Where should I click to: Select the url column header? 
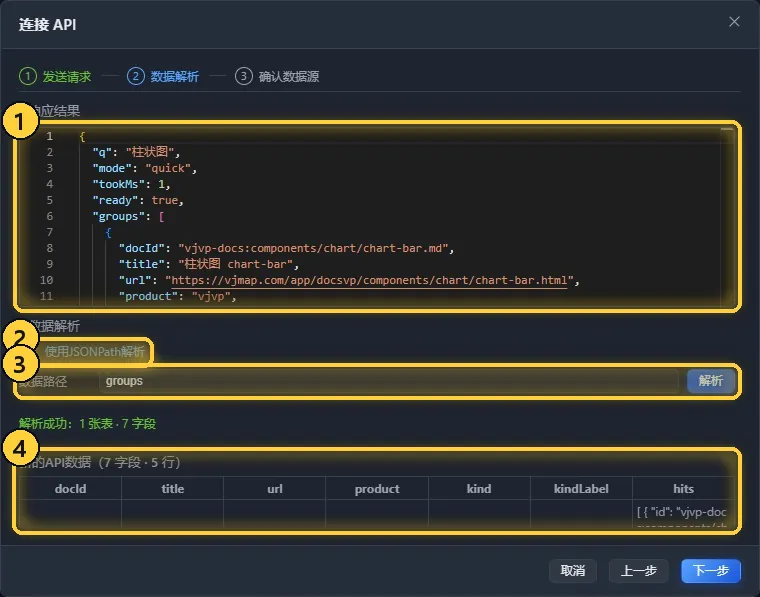(x=275, y=488)
